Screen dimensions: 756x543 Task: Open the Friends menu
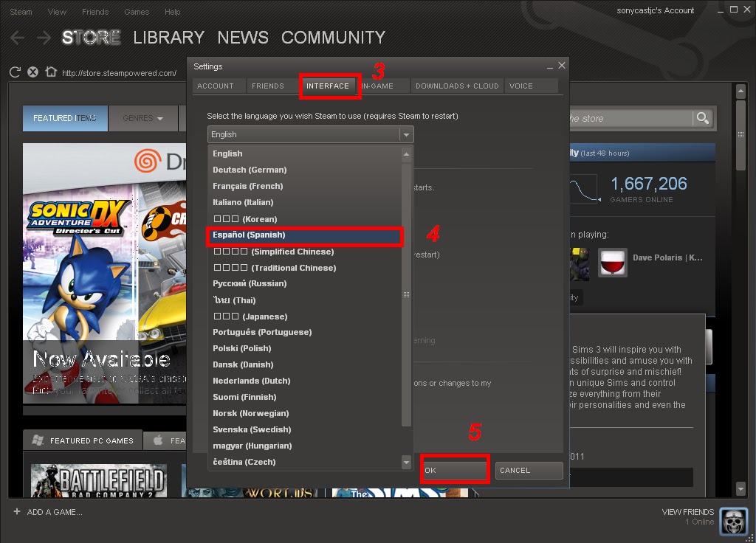[x=95, y=12]
